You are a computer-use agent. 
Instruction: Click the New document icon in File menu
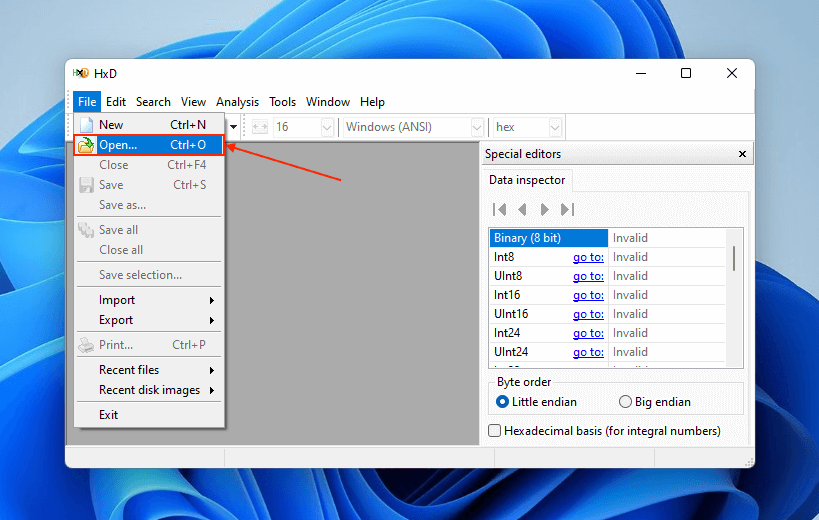click(x=86, y=125)
